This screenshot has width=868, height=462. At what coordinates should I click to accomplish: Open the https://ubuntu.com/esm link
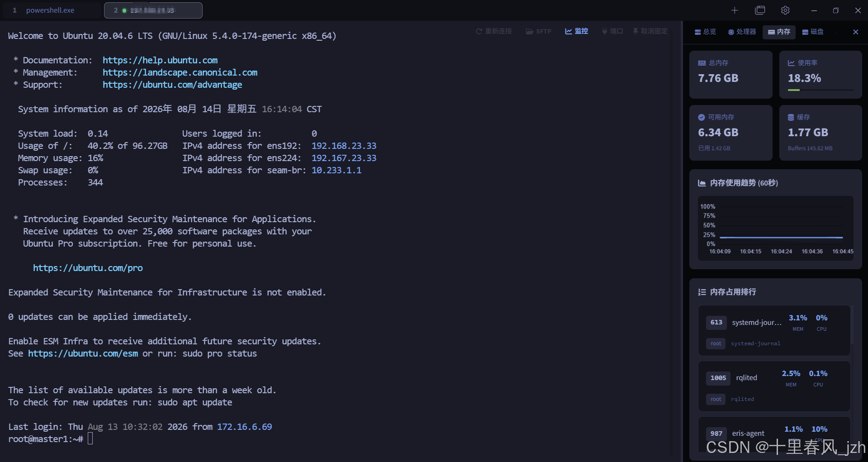coord(83,353)
